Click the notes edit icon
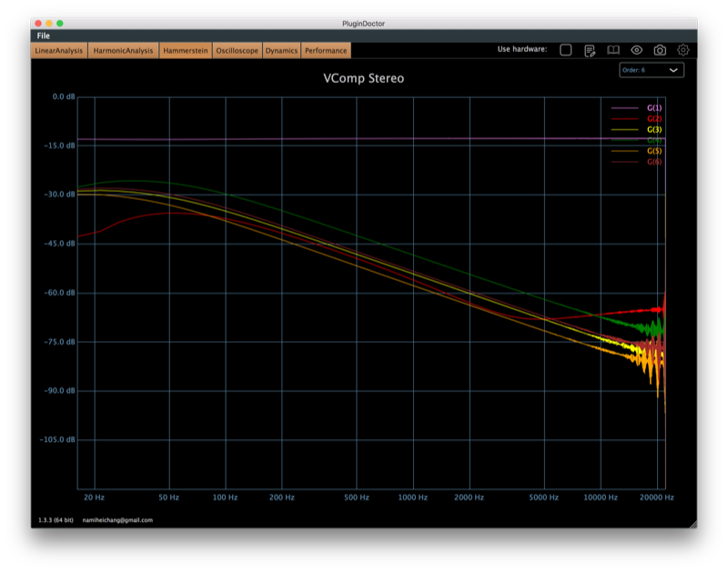The height and width of the screenshot is (572, 728). coord(590,50)
